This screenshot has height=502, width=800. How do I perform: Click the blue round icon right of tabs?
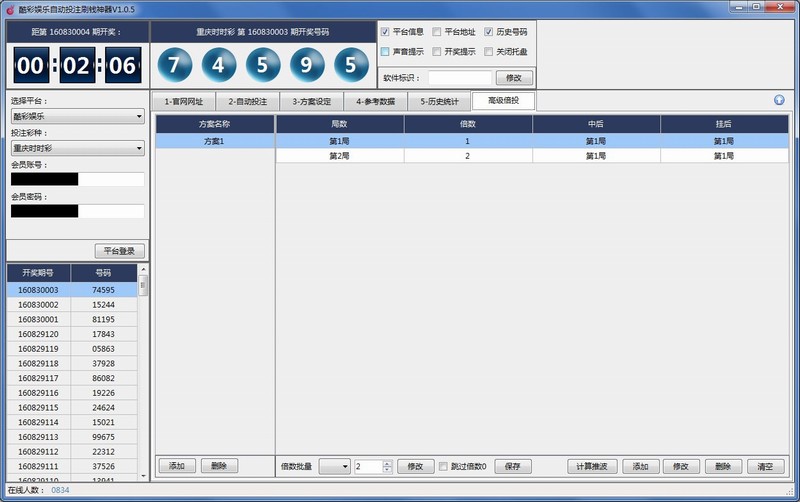point(779,100)
